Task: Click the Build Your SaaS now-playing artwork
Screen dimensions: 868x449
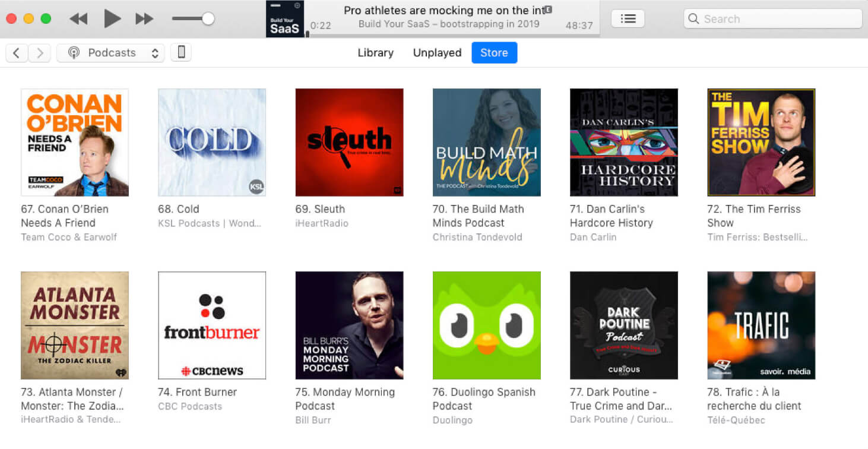Action: (x=285, y=19)
